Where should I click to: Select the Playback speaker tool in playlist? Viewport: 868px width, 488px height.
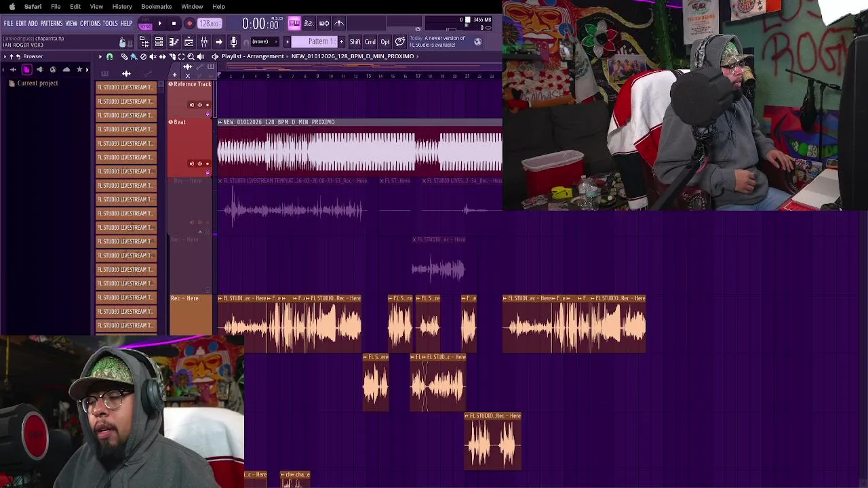click(200, 57)
